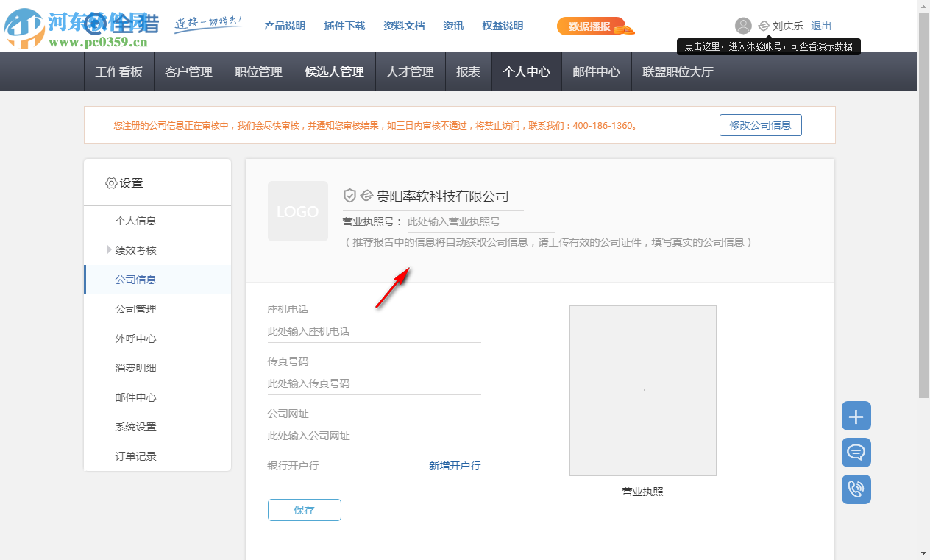Click the 传真号码 input field

[x=375, y=384]
